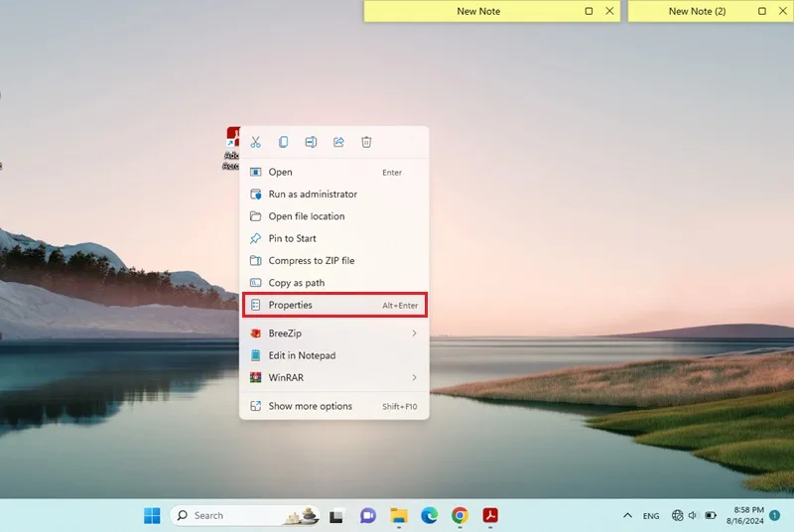Open File Explorer from the taskbar
This screenshot has width=794, height=532.
(x=399, y=516)
